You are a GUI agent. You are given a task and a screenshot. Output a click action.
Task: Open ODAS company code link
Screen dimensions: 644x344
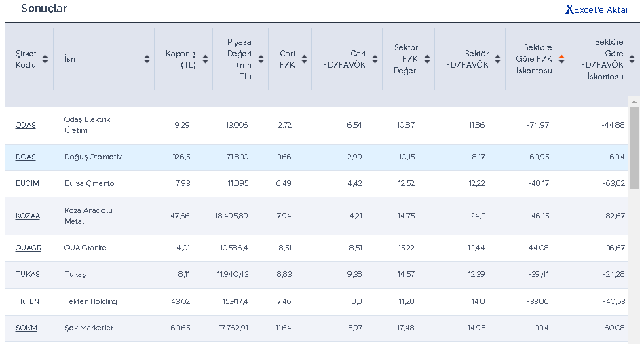point(25,126)
